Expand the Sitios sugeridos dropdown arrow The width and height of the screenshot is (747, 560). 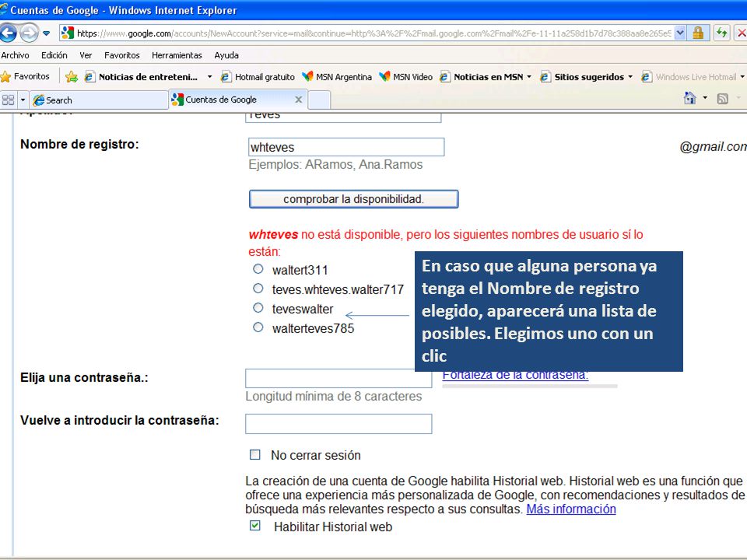[630, 77]
